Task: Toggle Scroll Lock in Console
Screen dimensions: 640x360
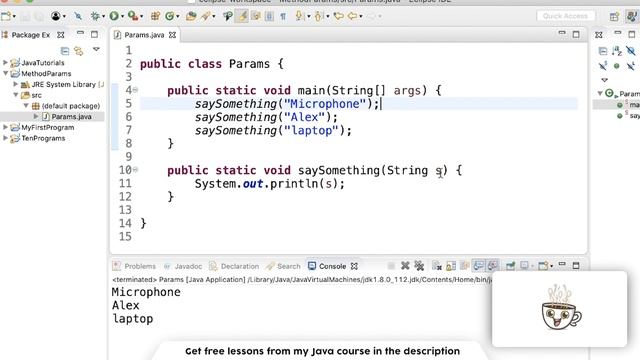Action: tap(451, 266)
